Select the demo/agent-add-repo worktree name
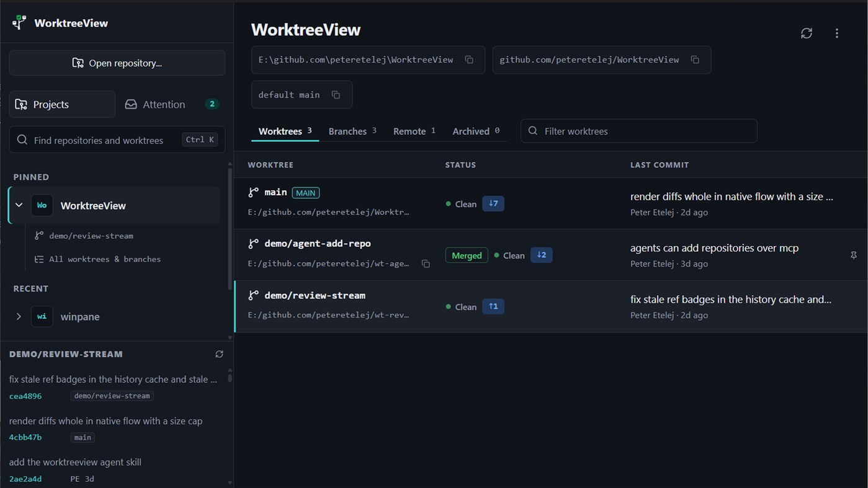 pos(318,244)
